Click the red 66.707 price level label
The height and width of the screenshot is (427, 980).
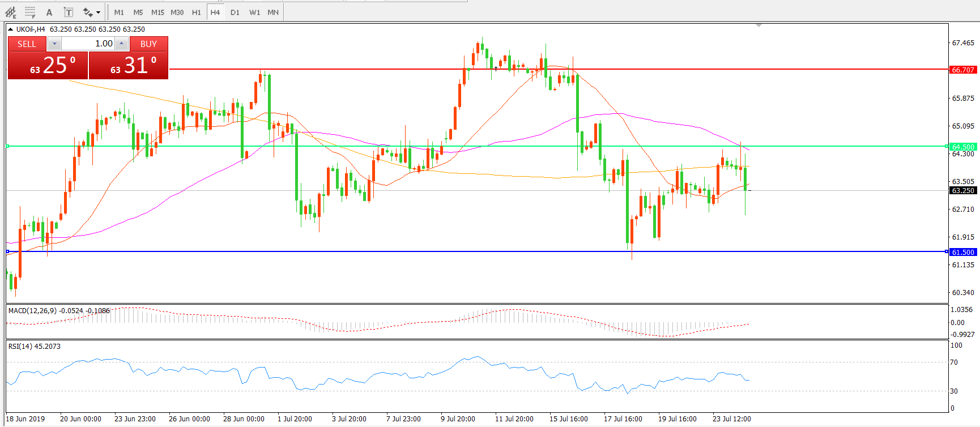(962, 70)
